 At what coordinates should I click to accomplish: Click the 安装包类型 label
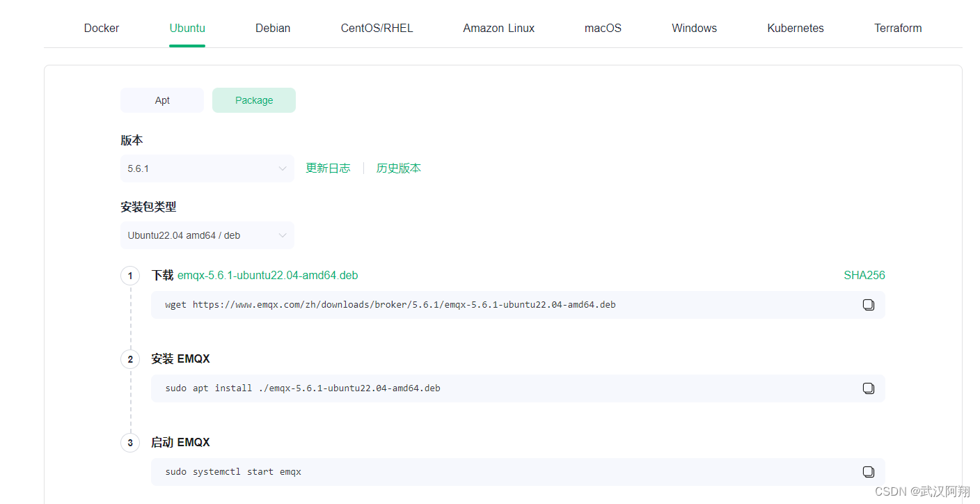[148, 207]
